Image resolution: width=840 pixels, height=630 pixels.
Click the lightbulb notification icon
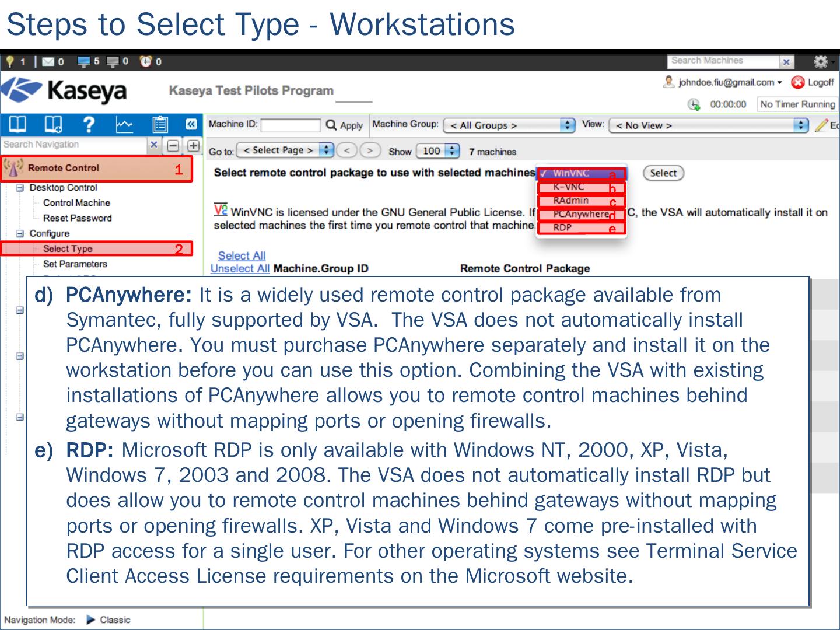tap(9, 61)
